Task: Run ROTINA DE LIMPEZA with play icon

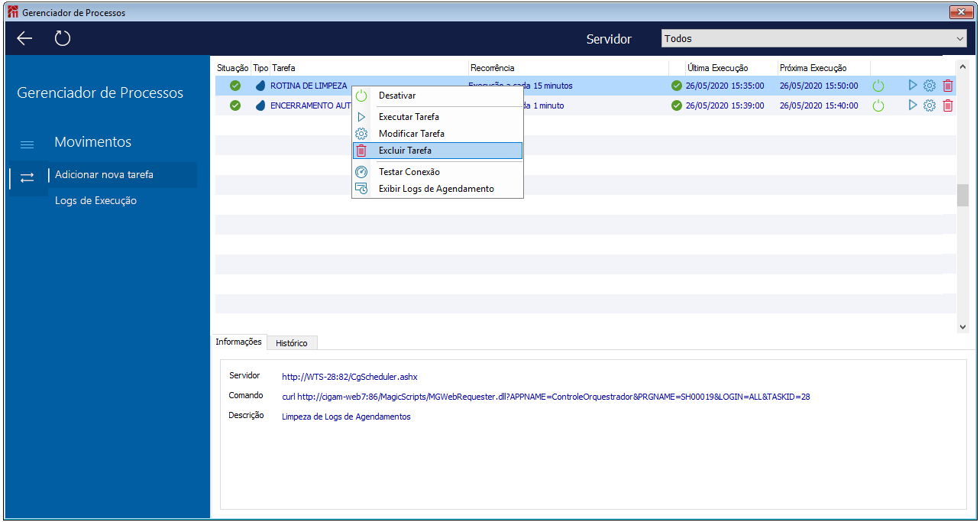Action: 912,86
